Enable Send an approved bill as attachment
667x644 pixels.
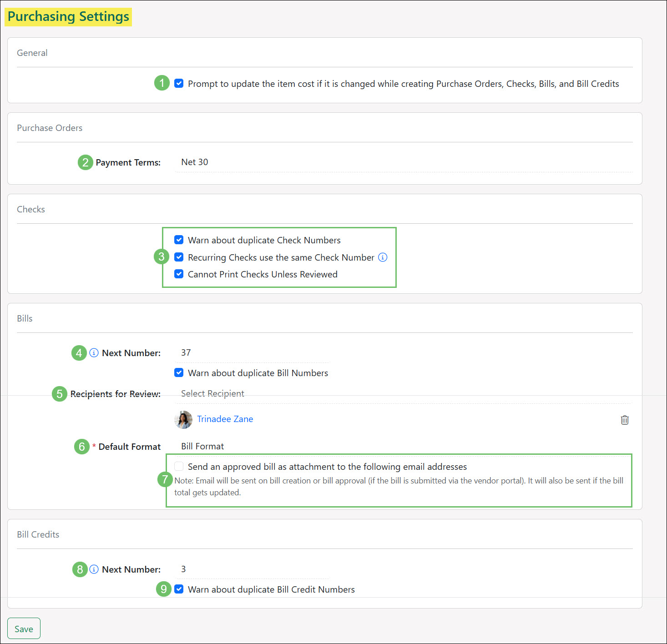pyautogui.click(x=179, y=466)
